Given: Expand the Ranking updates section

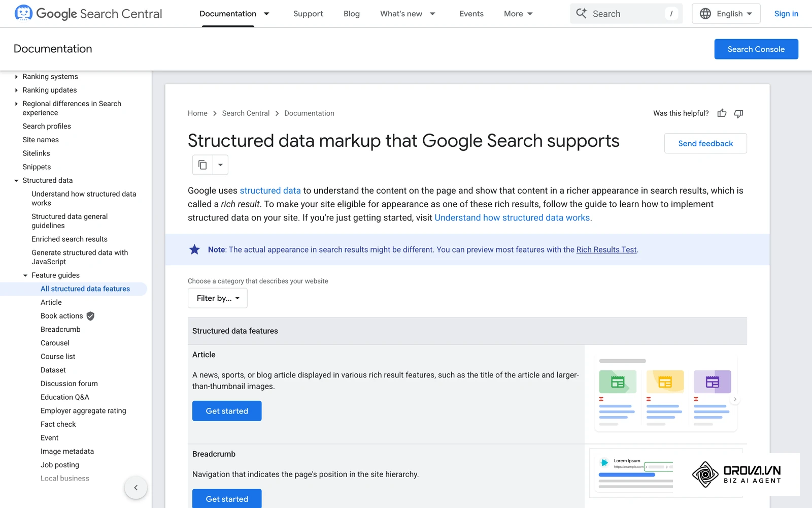Looking at the screenshot, I should 16,90.
